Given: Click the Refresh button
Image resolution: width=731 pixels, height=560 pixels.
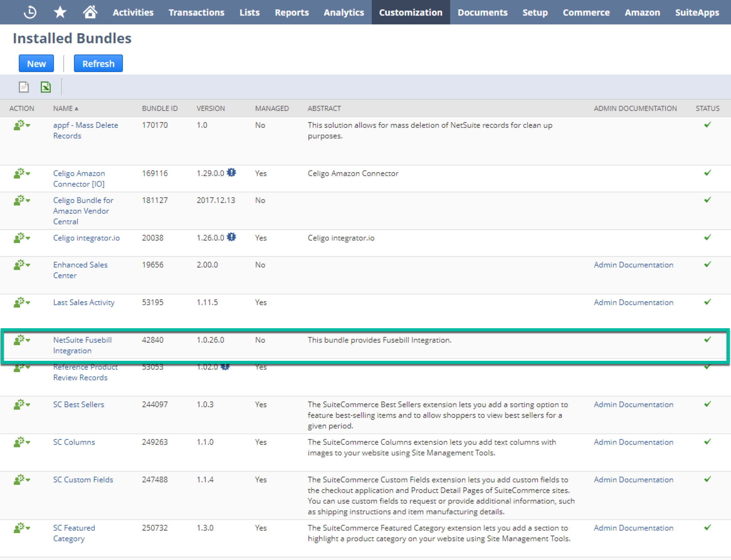Looking at the screenshot, I should (98, 63).
